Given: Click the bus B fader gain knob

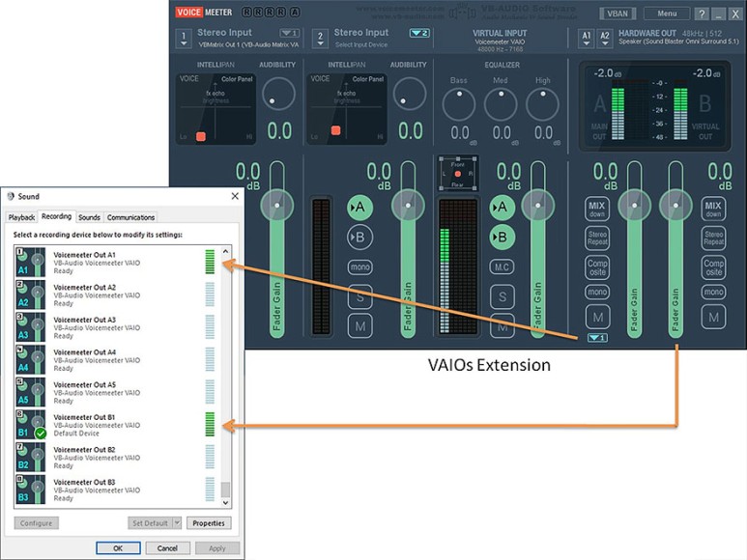Looking at the screenshot, I should [x=675, y=206].
